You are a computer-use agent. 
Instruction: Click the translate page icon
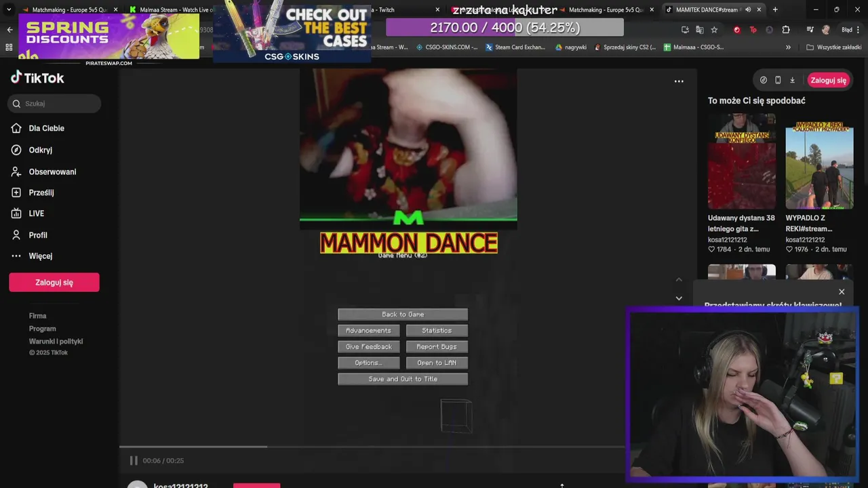click(x=699, y=30)
